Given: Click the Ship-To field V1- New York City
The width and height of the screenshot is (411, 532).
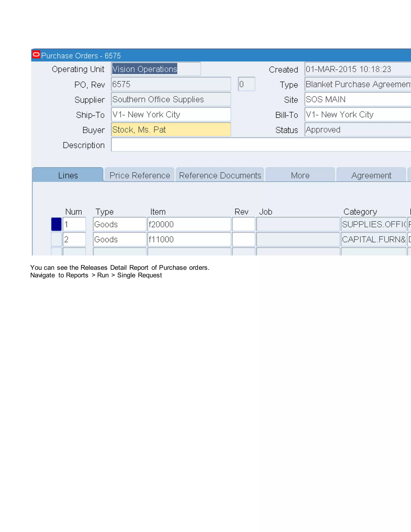Looking at the screenshot, I should coord(171,114).
